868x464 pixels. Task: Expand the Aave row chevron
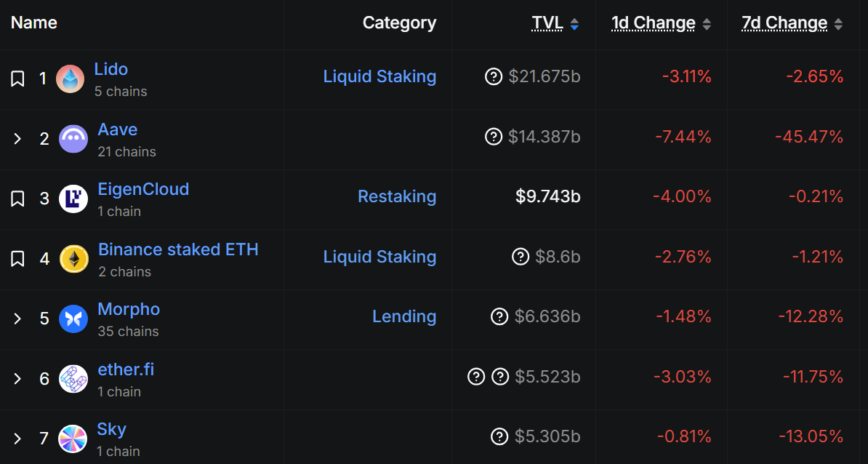[17, 139]
